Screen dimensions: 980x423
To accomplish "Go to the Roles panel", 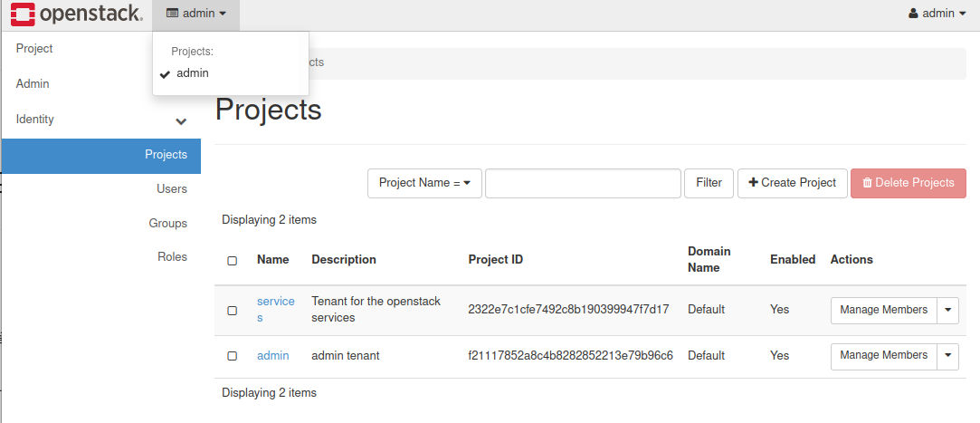I will [x=173, y=257].
